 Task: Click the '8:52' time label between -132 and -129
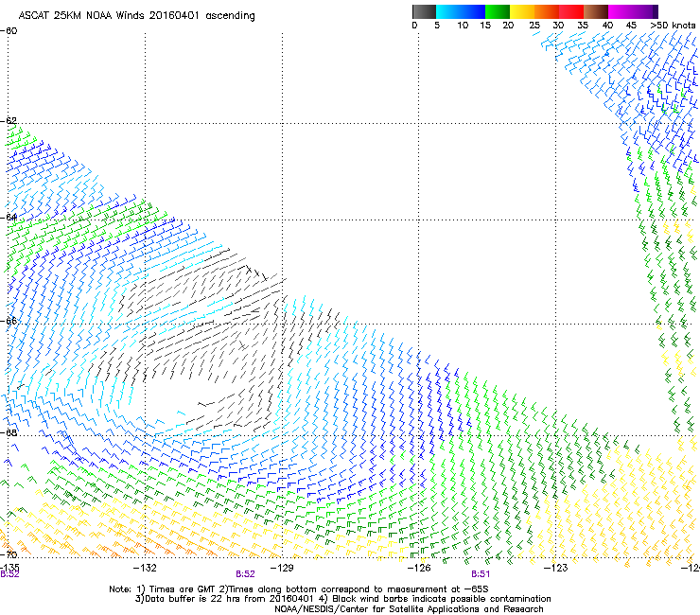coord(245,574)
